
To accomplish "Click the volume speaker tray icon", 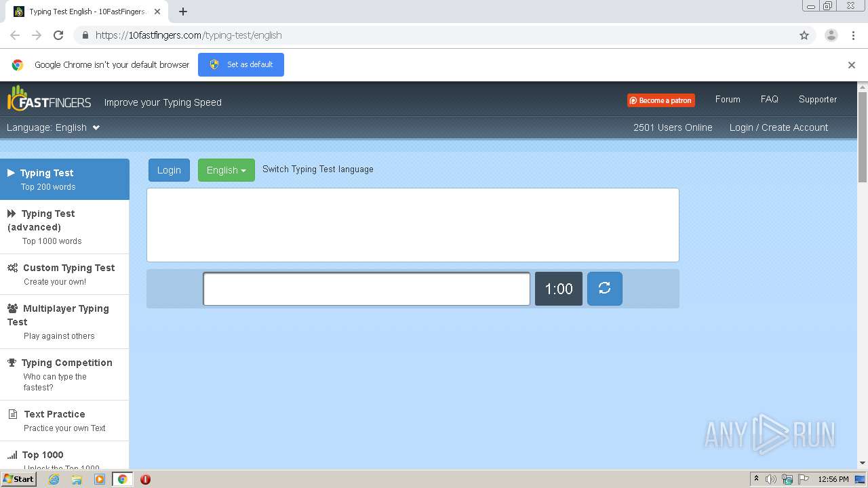I will 771,479.
